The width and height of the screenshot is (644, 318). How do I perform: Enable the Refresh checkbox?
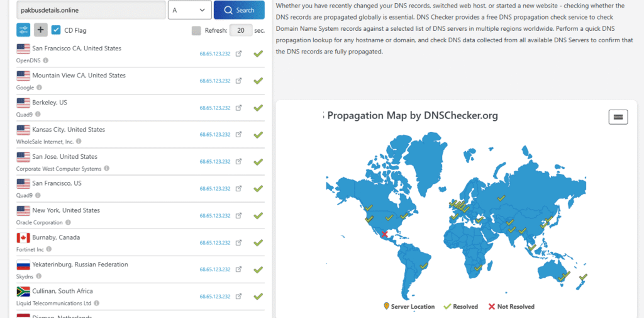pyautogui.click(x=196, y=30)
